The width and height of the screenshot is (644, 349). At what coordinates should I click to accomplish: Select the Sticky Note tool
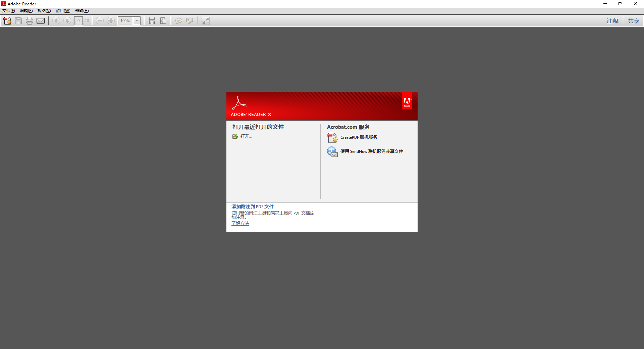click(x=178, y=21)
